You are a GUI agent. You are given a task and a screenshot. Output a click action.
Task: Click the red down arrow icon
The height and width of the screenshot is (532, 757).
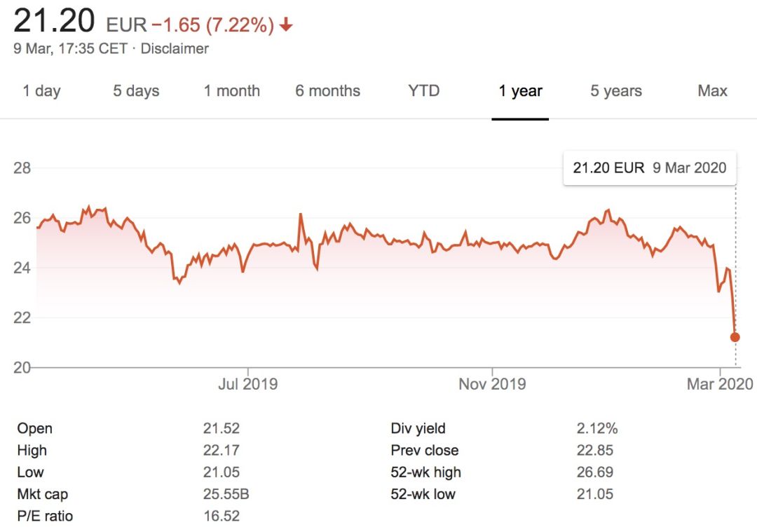tap(285, 26)
